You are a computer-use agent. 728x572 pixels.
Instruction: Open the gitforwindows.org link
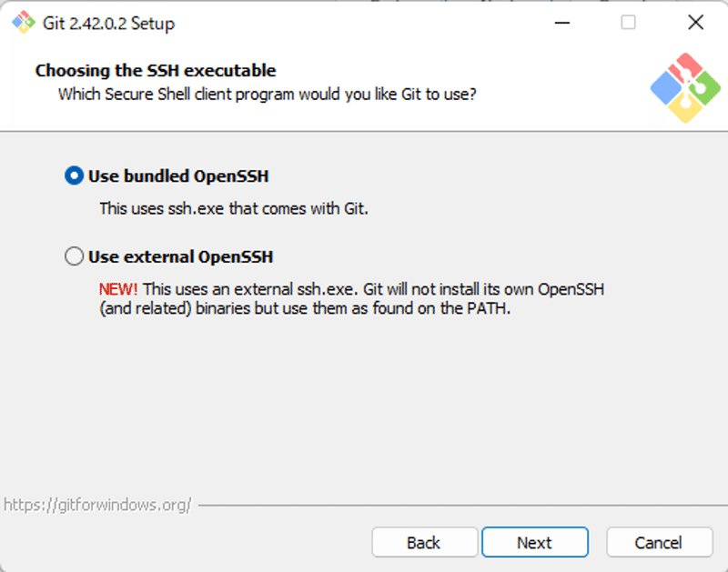[x=97, y=505]
